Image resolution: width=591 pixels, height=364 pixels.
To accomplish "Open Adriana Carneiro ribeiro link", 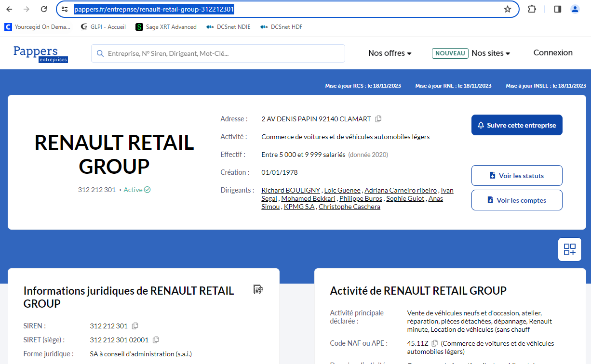I will coord(401,190).
